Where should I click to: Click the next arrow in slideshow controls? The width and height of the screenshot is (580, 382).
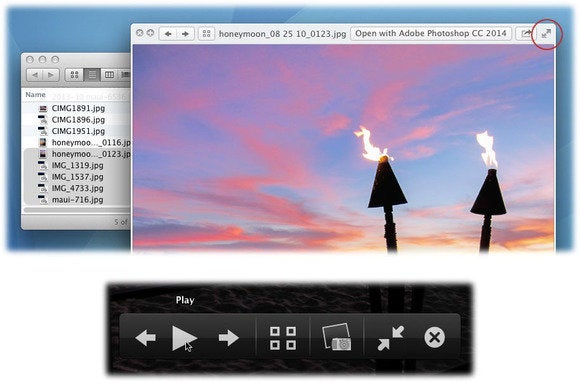(229, 338)
